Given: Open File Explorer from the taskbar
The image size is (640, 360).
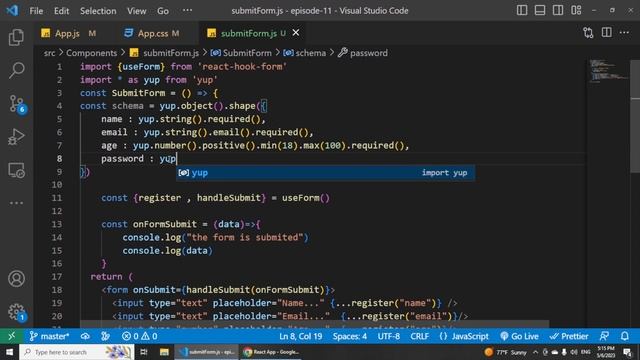Looking at the screenshot, I should click(x=164, y=352).
